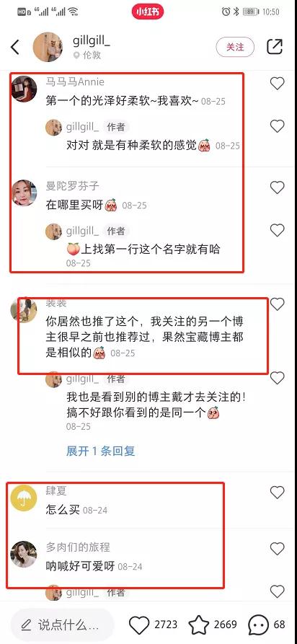Viewport: 297px width, 644px height.
Task: Tap heart beside gillgill_ reply 对对 就是有种柔软的感觉
Action: [278, 126]
